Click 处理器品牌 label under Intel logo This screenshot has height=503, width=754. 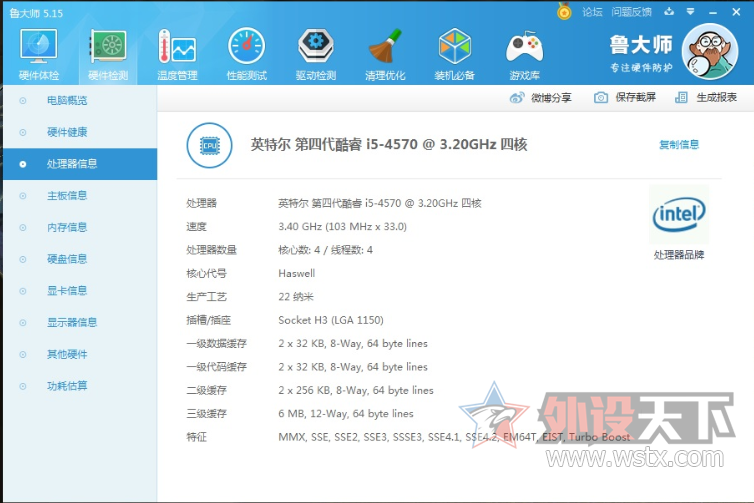679,255
